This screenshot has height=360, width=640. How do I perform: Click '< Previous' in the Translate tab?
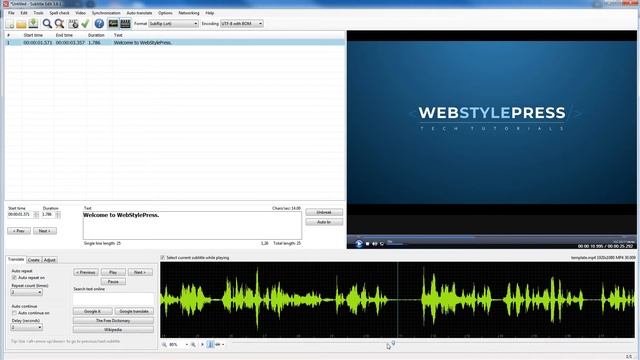[86, 272]
